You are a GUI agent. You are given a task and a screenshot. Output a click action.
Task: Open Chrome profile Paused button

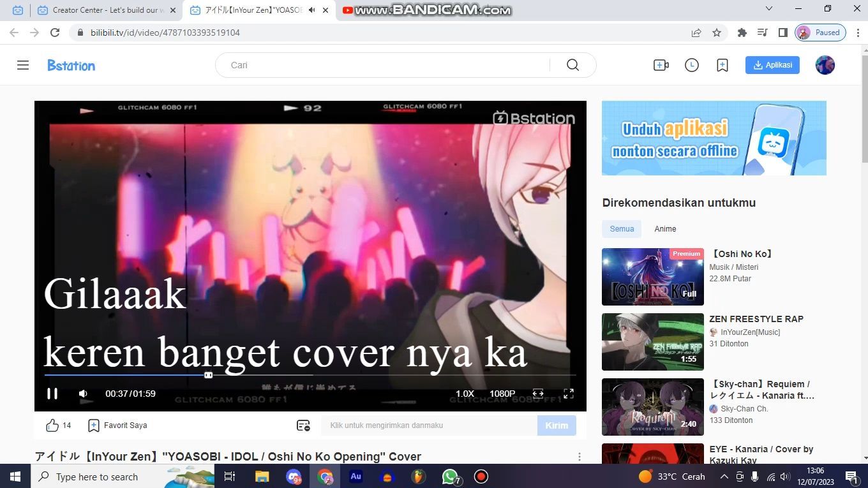click(821, 33)
